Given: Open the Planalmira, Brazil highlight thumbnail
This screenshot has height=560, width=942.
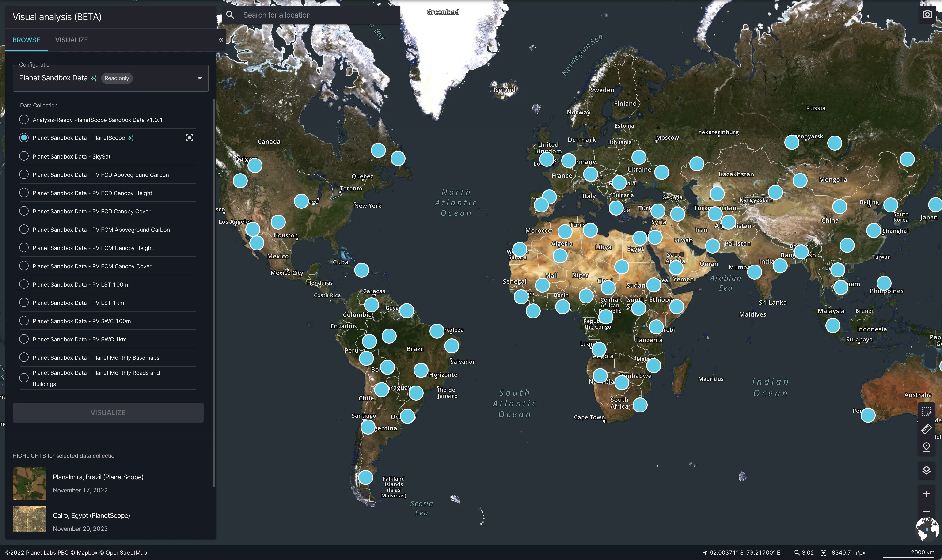Looking at the screenshot, I should [29, 483].
